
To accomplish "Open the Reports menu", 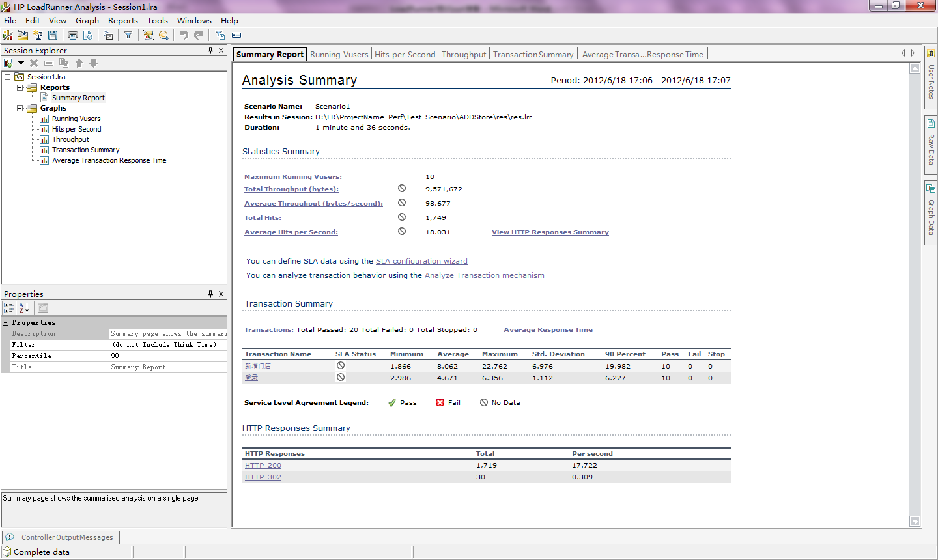I will [x=122, y=21].
